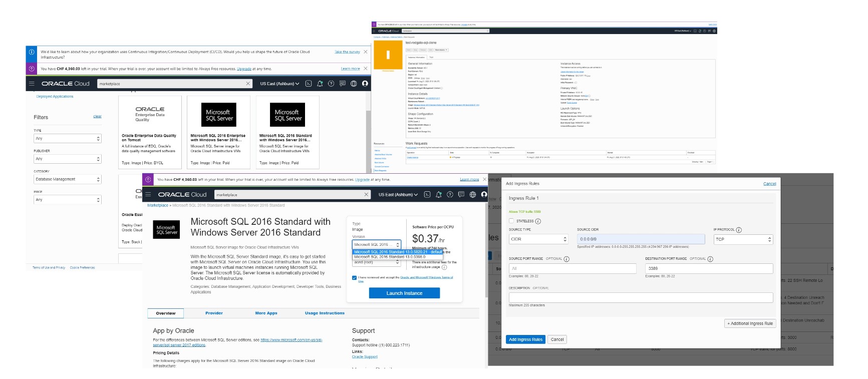The width and height of the screenshot is (868, 379).
Task: Click + Additional Ingress Rule button
Action: [x=750, y=323]
